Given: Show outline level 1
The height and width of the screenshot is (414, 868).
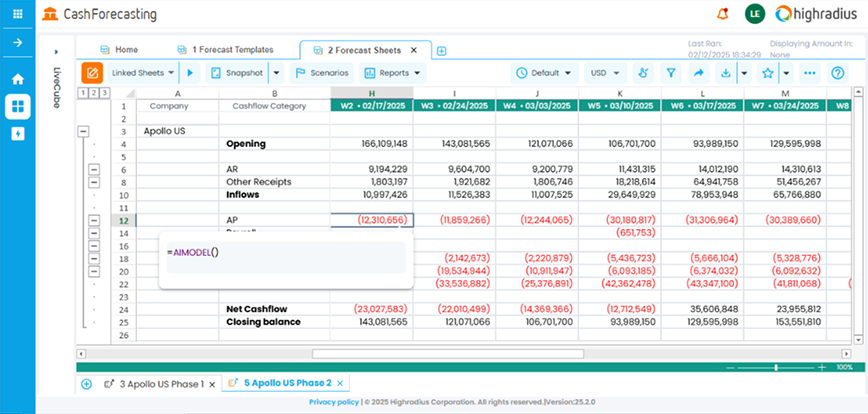Looking at the screenshot, I should pos(82,92).
